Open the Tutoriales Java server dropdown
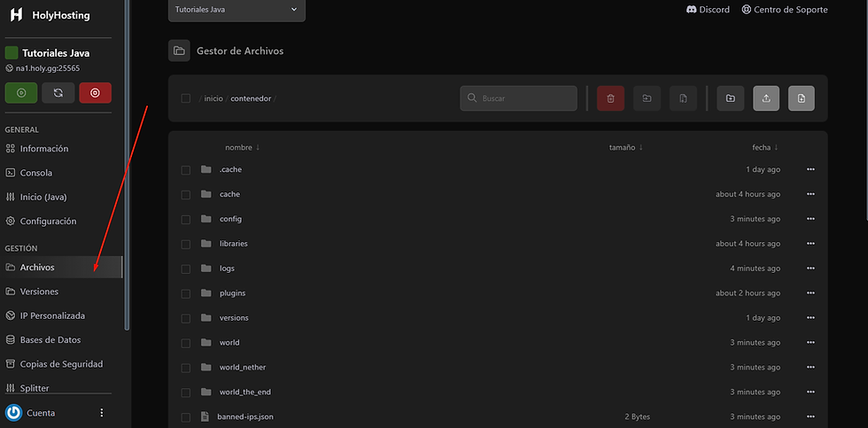This screenshot has height=428, width=868. pyautogui.click(x=236, y=10)
